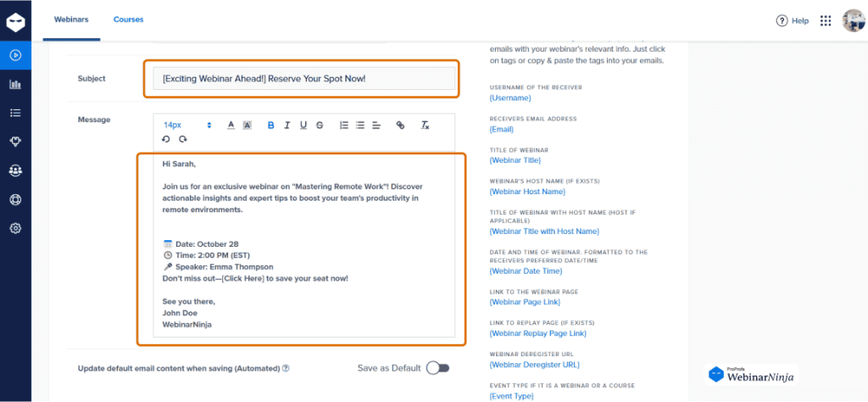Switch to the Webinars tab

pos(71,20)
